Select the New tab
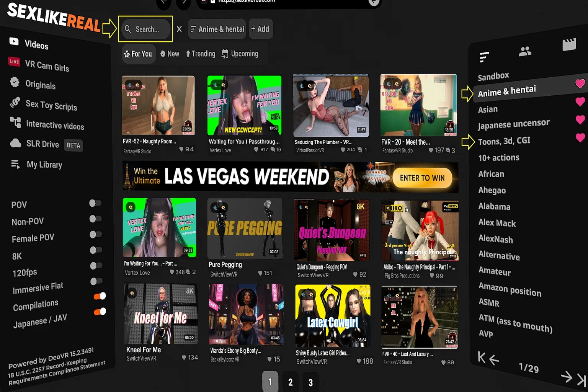Viewport: 588px width, 392px height. 170,54
